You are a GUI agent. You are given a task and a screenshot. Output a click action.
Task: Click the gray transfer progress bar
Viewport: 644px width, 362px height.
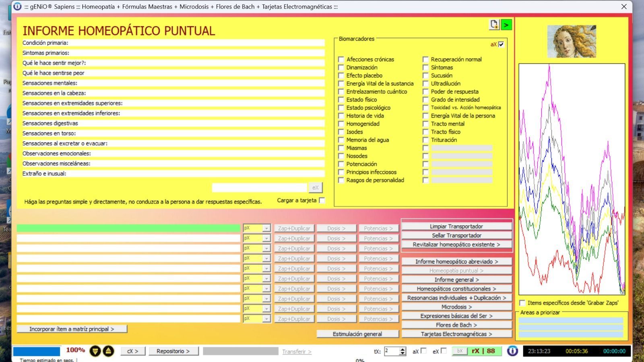coord(241,351)
